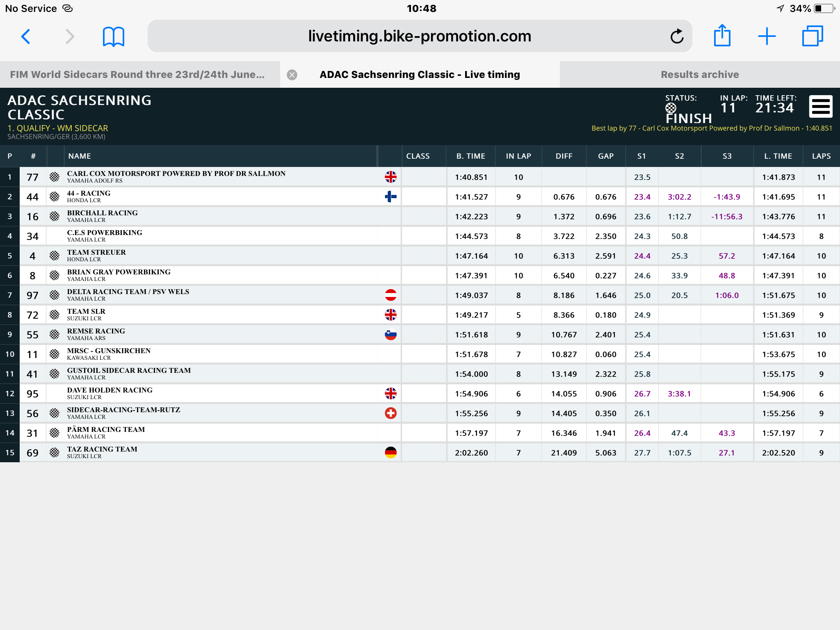Screen dimensions: 840x630
Task: Click British flag for Team SLR
Action: click(x=390, y=315)
